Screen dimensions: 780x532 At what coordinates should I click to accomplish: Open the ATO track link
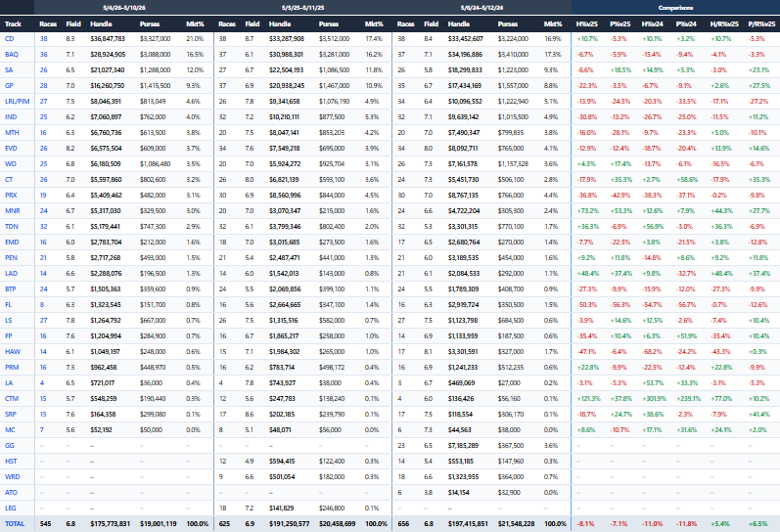point(11,493)
